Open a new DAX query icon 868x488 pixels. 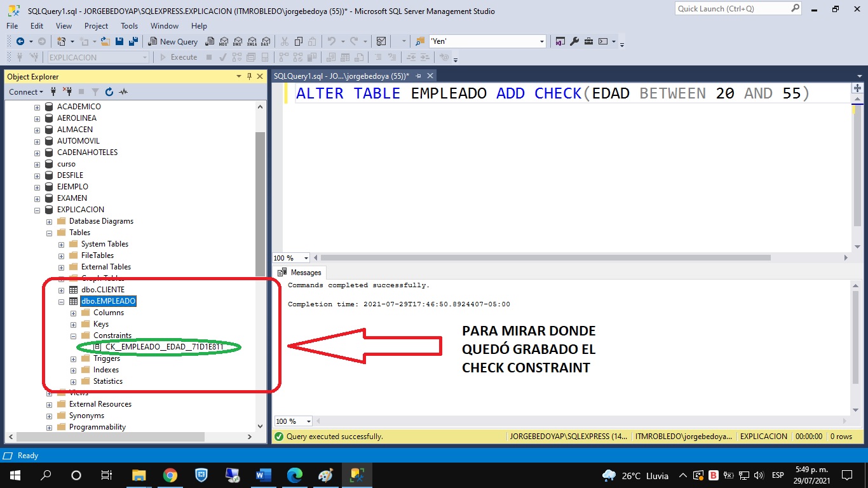point(265,41)
